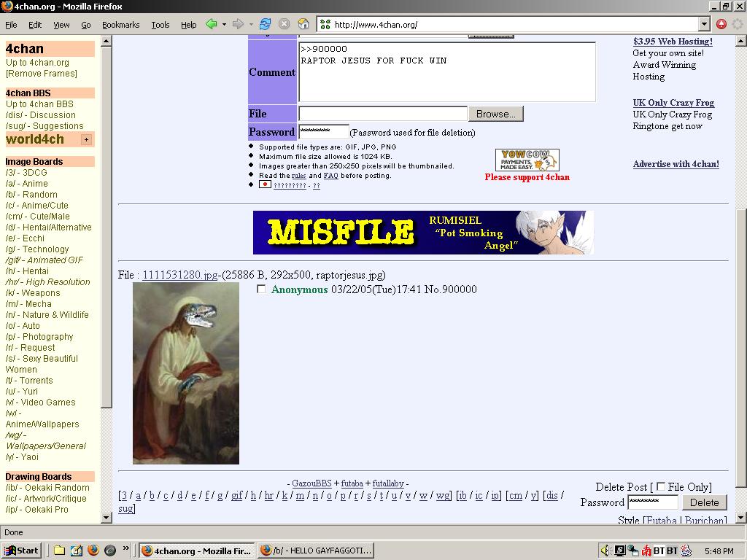Click the Delete post button
Image resolution: width=747 pixels, height=560 pixels.
pyautogui.click(x=704, y=502)
